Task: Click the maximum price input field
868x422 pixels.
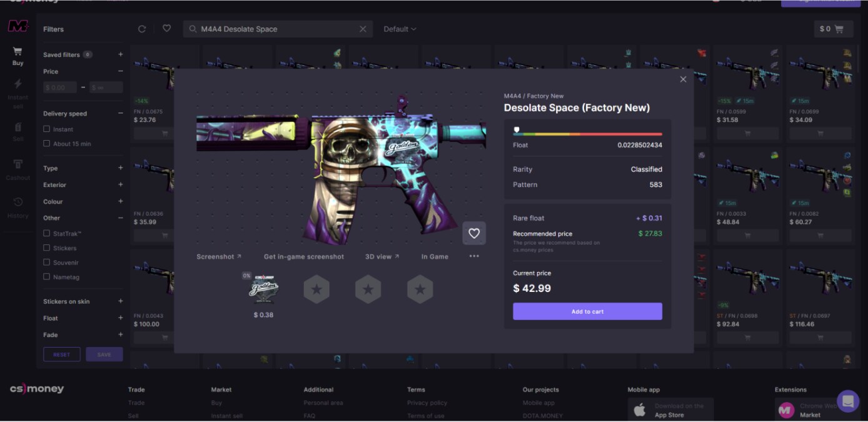Action: [x=106, y=88]
